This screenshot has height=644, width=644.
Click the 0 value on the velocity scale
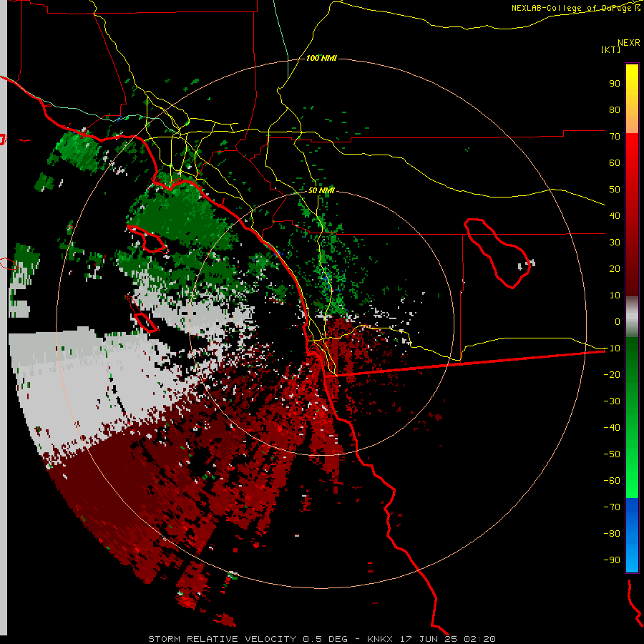click(618, 322)
